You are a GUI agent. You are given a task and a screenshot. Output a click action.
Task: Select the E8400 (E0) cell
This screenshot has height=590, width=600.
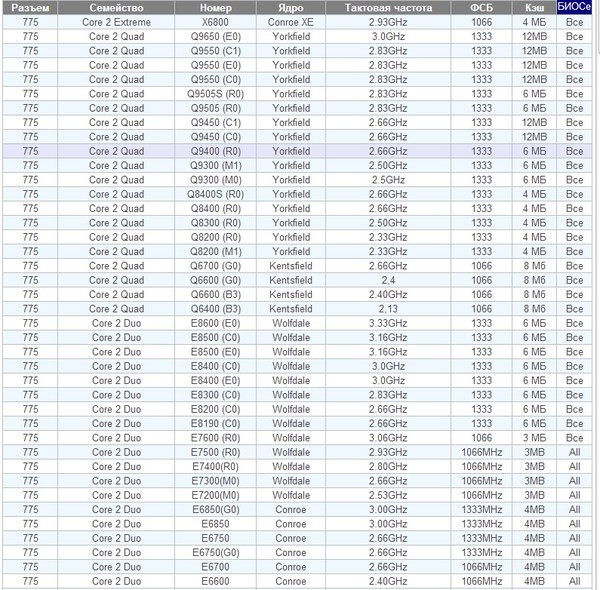coord(215,381)
